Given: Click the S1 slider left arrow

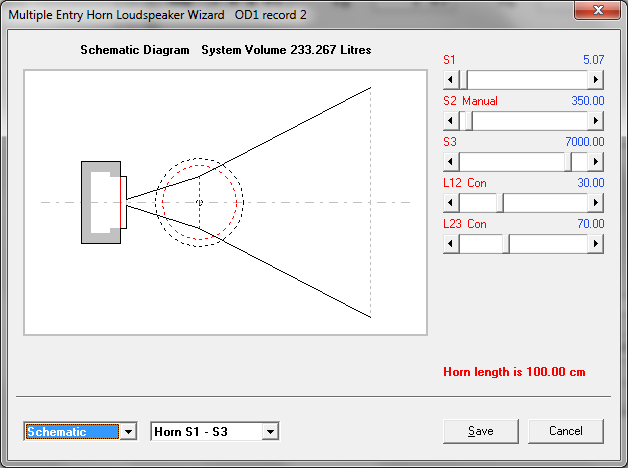Looking at the screenshot, I should pos(451,79).
